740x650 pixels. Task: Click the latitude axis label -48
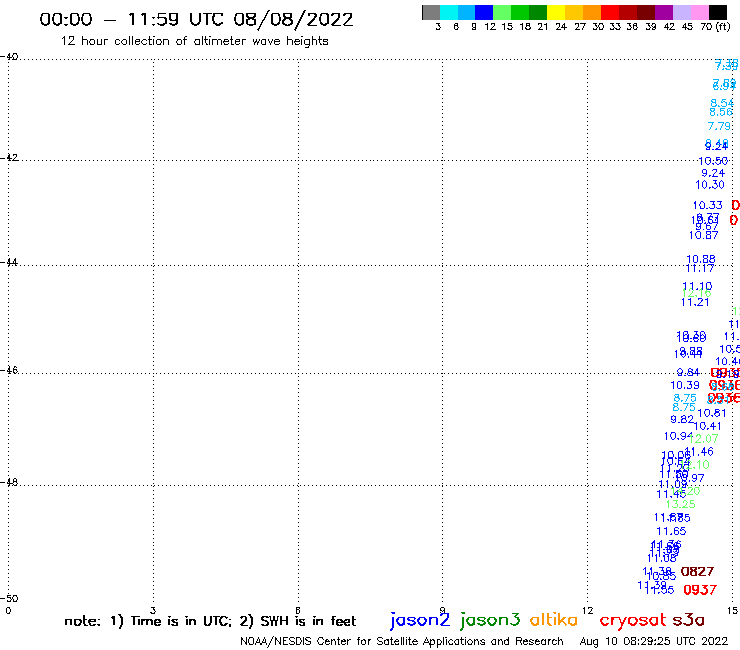pyautogui.click(x=9, y=482)
